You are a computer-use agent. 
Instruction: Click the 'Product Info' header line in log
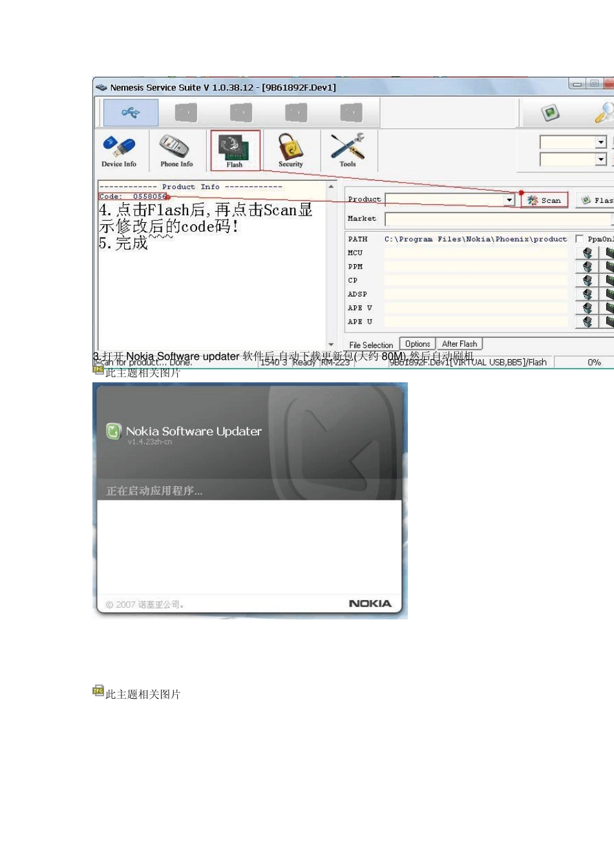coord(191,187)
